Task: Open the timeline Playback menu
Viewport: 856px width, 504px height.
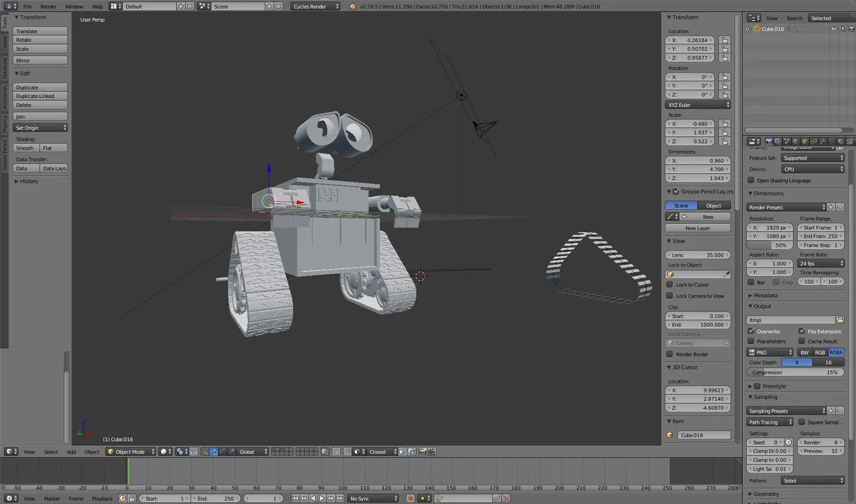Action: 102,499
